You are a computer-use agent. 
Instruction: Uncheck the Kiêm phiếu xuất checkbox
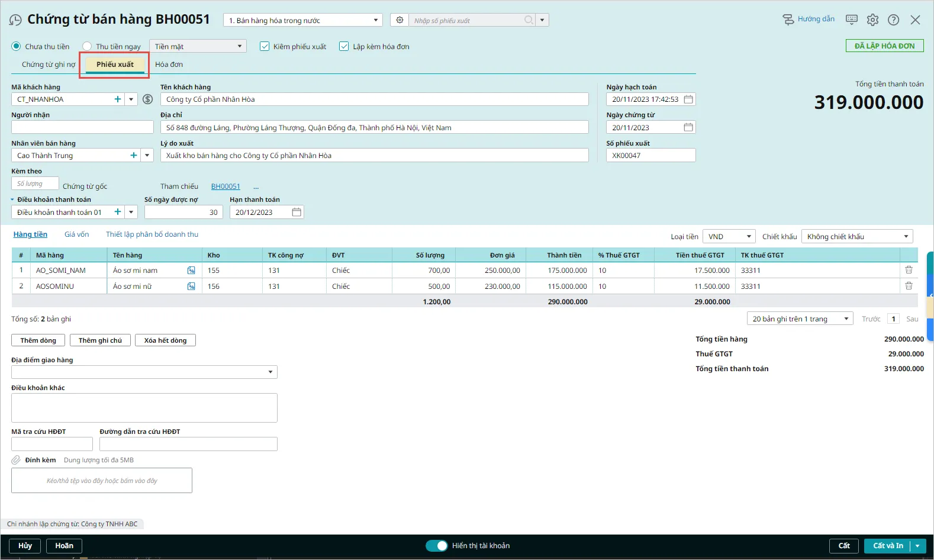[265, 46]
